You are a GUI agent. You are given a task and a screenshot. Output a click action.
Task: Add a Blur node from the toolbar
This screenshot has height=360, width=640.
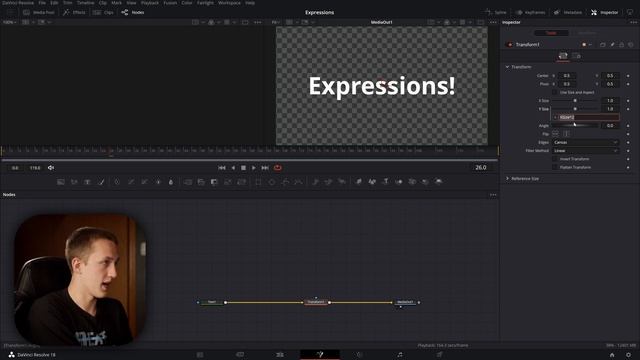(x=171, y=182)
